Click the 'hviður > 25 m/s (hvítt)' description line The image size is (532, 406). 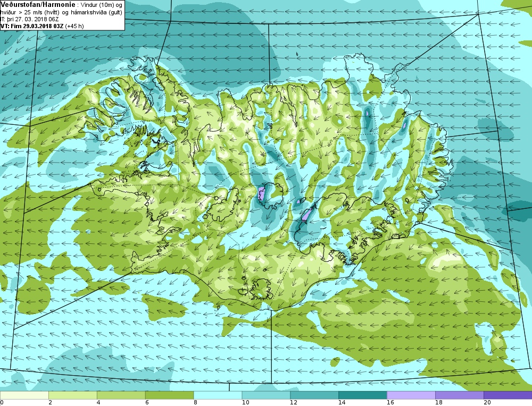click(x=30, y=13)
